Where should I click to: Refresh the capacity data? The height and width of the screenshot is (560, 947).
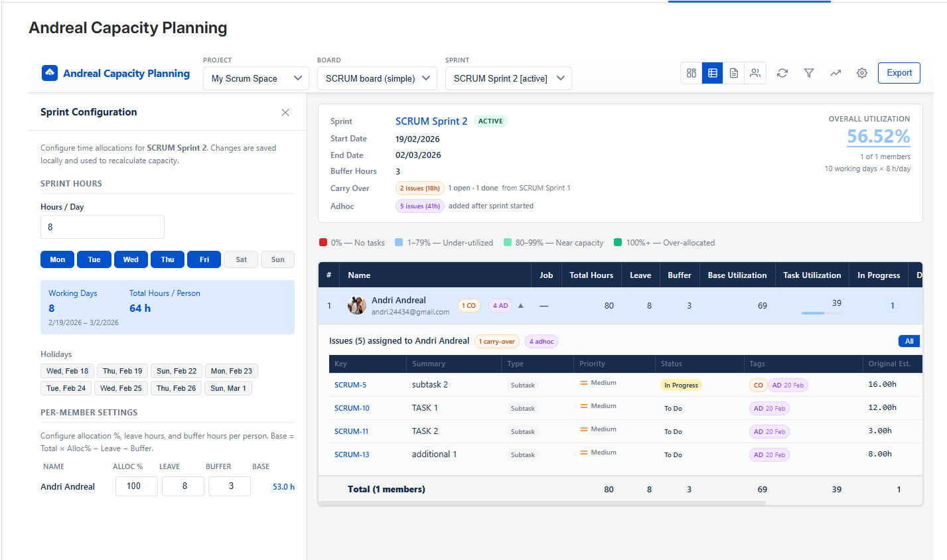pyautogui.click(x=782, y=72)
